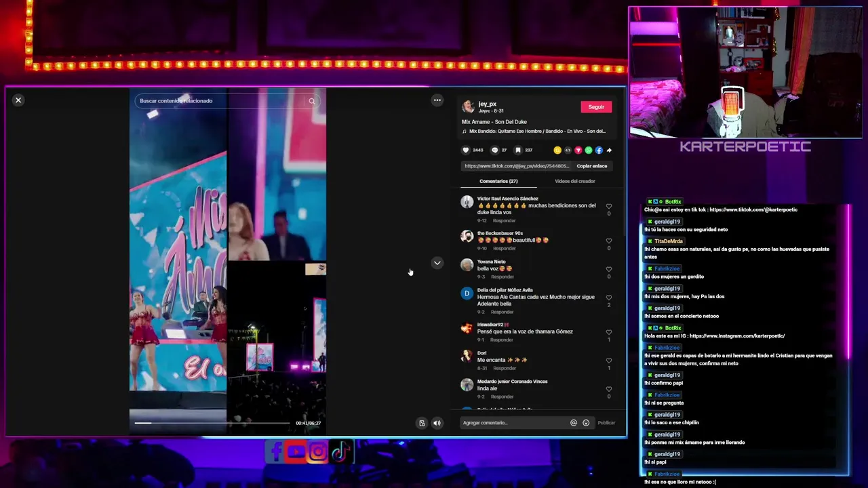Reply to Dori's comment
The height and width of the screenshot is (488, 868).
click(x=505, y=369)
